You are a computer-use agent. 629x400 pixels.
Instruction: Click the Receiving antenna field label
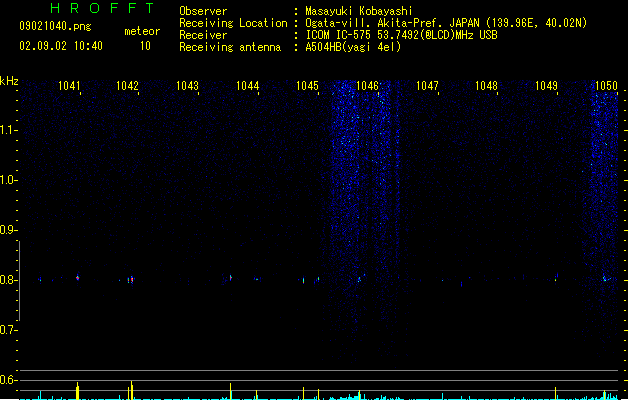pyautogui.click(x=230, y=47)
